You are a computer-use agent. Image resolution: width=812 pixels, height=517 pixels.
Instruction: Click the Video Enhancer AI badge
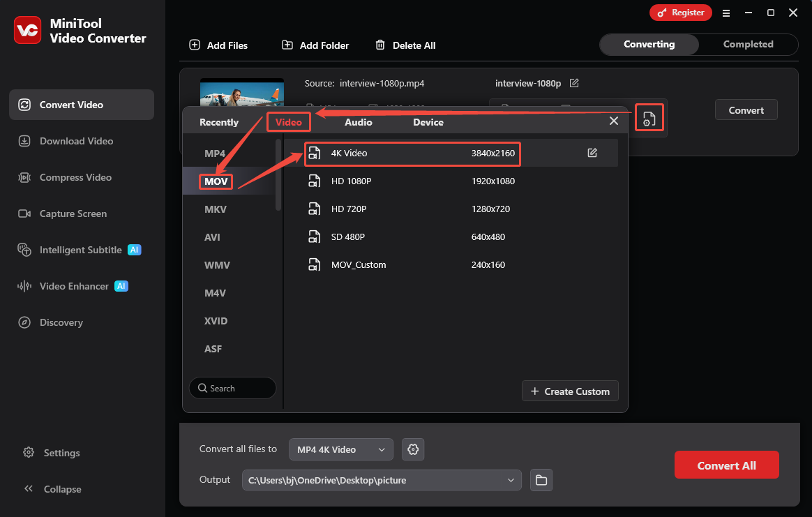pos(121,286)
